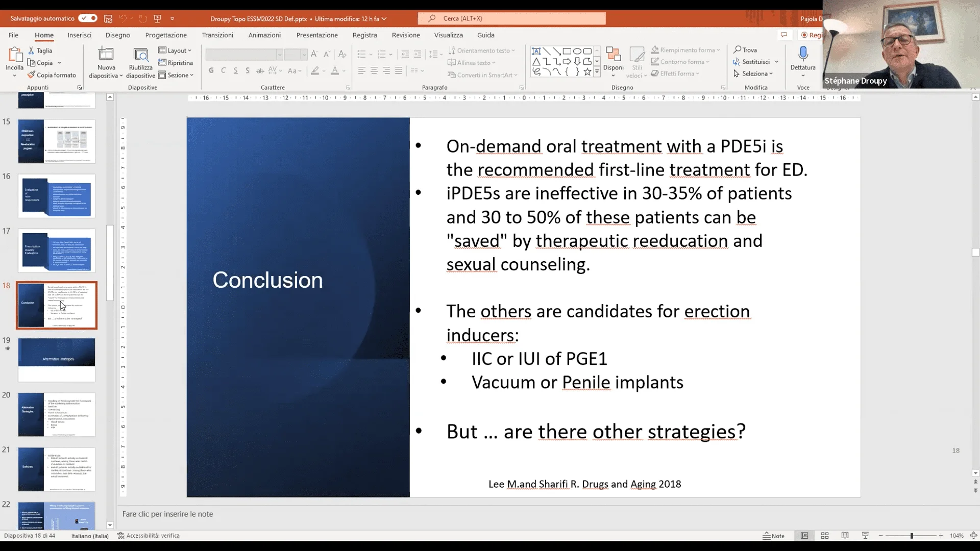
Task: Select the star shape
Action: point(587,72)
